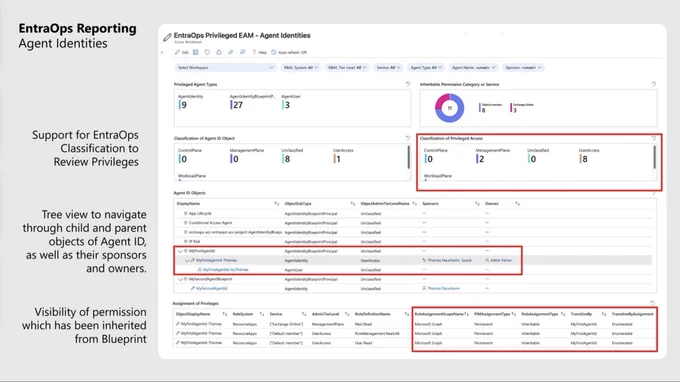Click the pencil icon beside the workbook title
Image resolution: width=680 pixels, height=382 pixels.
tap(167, 38)
